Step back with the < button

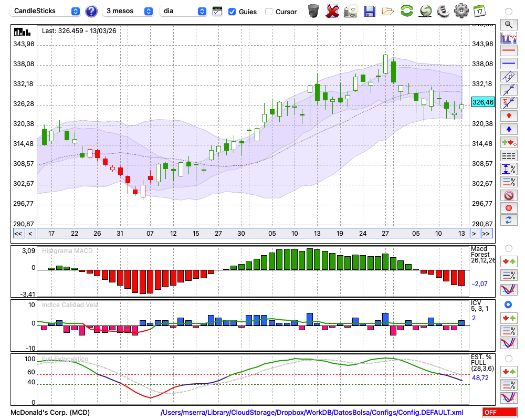[30, 234]
